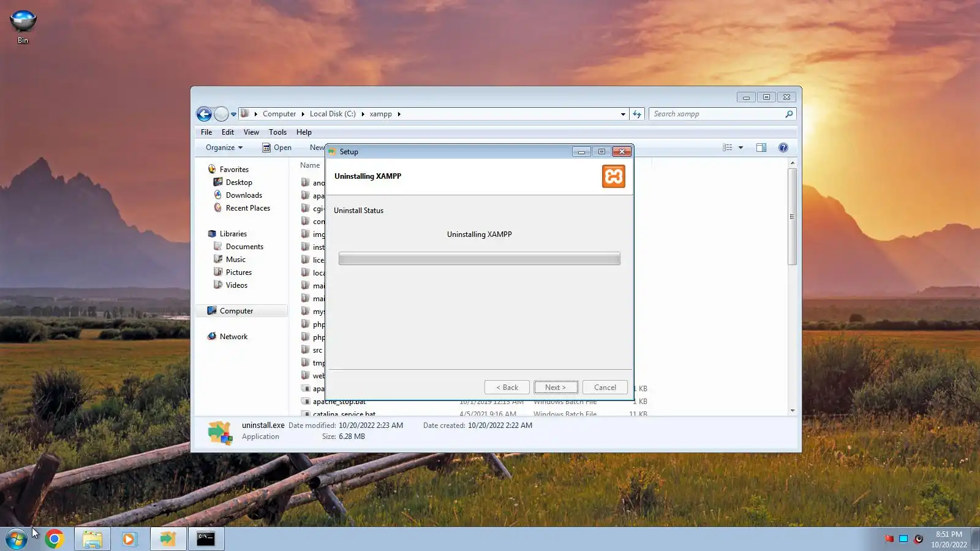Jump to Computer in the address bar breadcrumb
Screen dimensions: 980x551
coord(279,114)
